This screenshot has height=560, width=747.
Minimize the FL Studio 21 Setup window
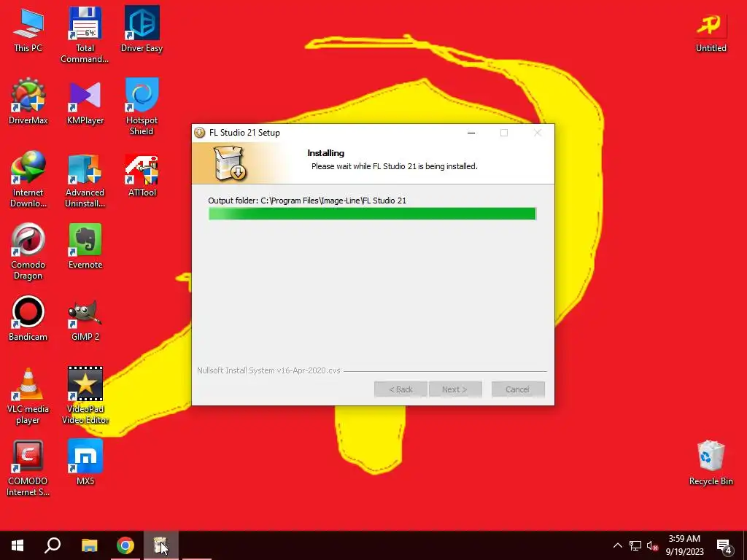pyautogui.click(x=471, y=133)
